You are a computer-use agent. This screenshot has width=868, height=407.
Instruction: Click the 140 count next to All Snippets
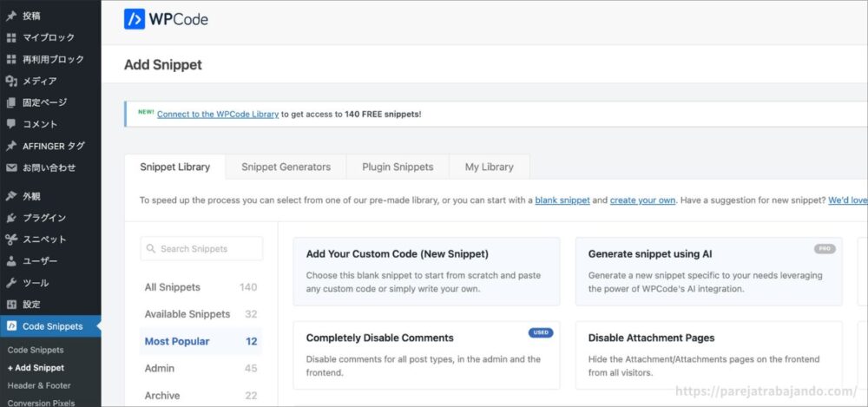point(248,287)
